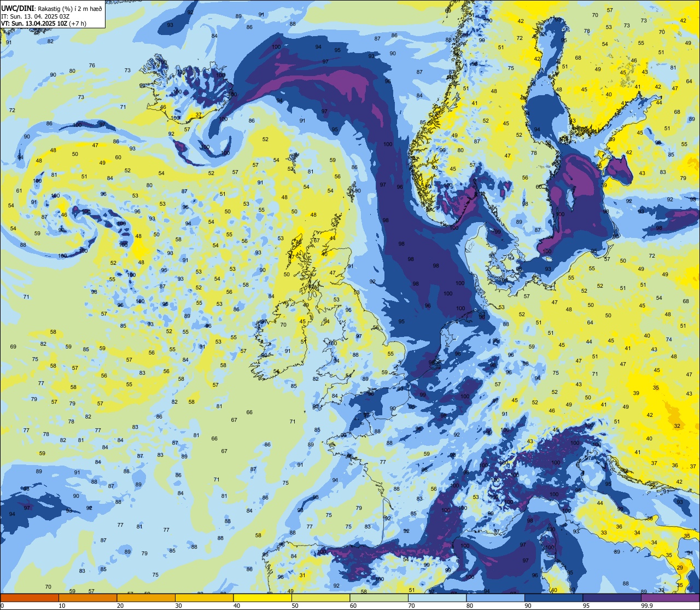Click the 20–30% light orange legend swatch
Image resolution: width=700 pixels, height=610 pixels.
pos(146,598)
